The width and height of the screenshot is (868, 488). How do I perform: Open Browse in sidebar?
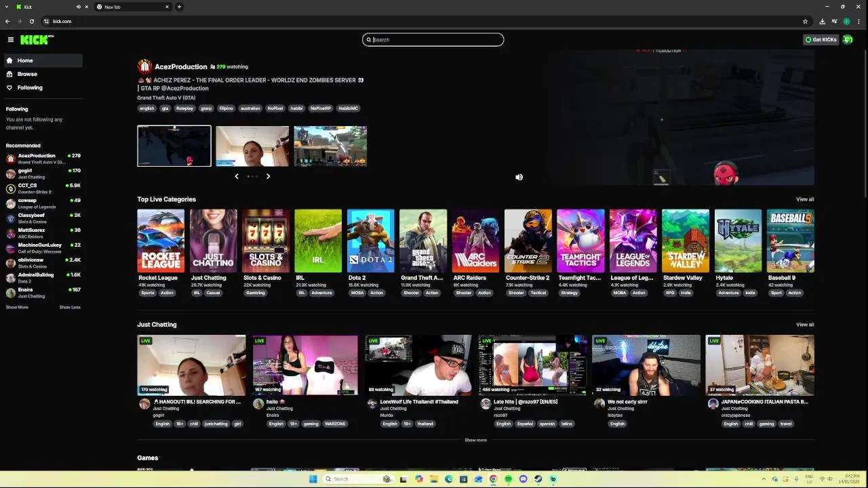(x=43, y=74)
